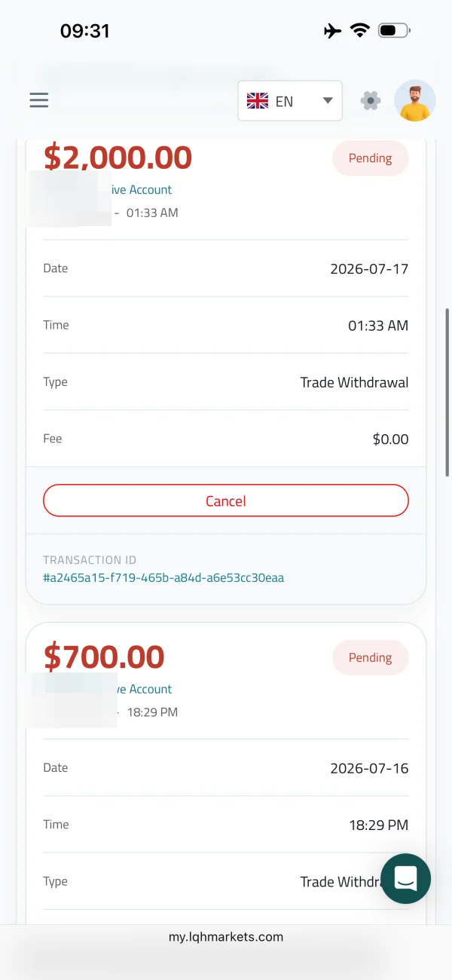Click the my.lqhmarkets.com address bar
Image resolution: width=452 pixels, height=980 pixels.
226,937
